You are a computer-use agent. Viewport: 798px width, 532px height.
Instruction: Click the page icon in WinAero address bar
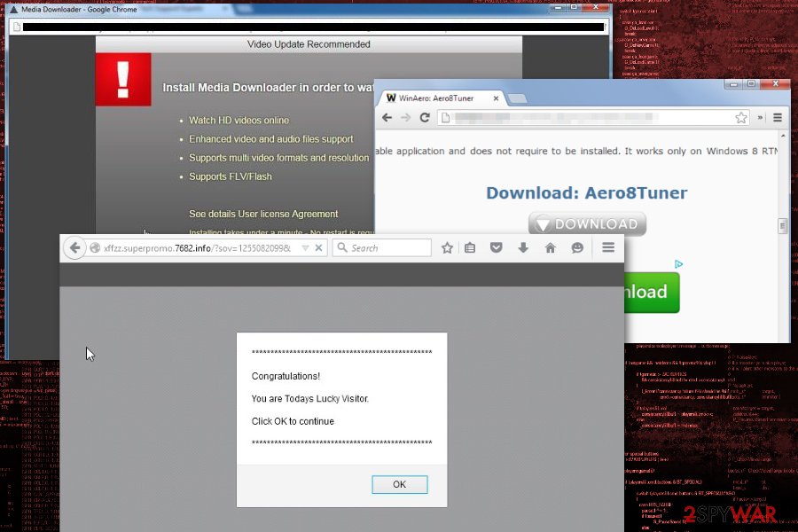tap(445, 118)
